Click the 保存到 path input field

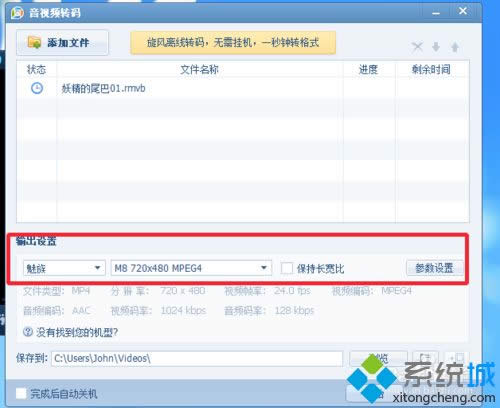tap(197, 359)
